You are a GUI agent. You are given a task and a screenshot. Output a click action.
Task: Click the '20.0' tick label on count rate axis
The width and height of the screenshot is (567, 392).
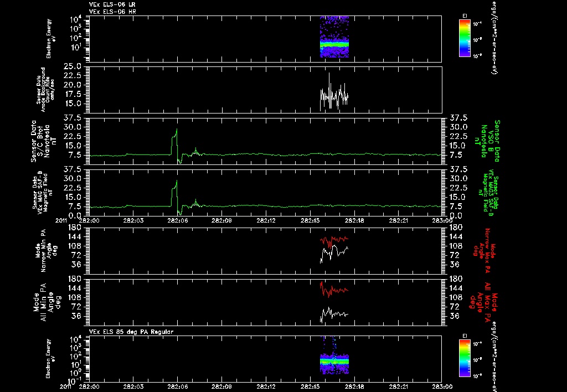(x=72, y=85)
